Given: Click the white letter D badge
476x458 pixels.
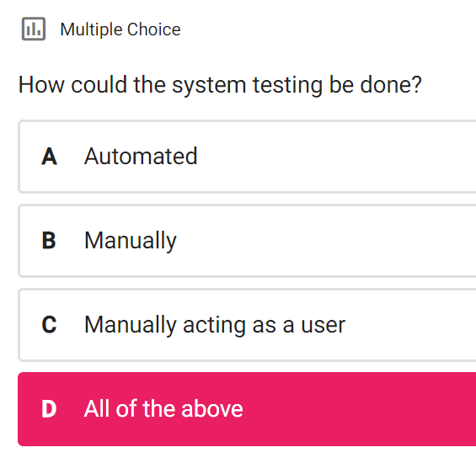Looking at the screenshot, I should coord(49,409).
